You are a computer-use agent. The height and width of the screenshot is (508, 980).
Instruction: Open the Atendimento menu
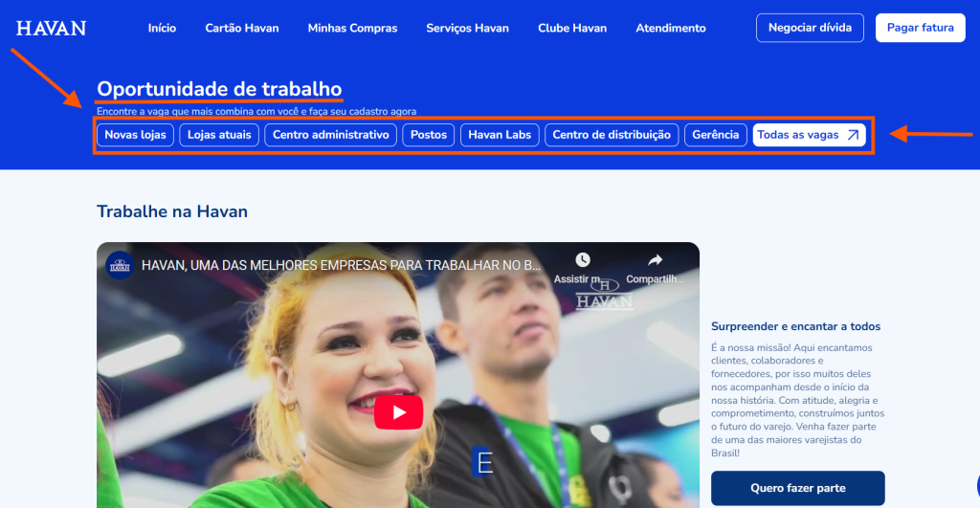point(671,28)
